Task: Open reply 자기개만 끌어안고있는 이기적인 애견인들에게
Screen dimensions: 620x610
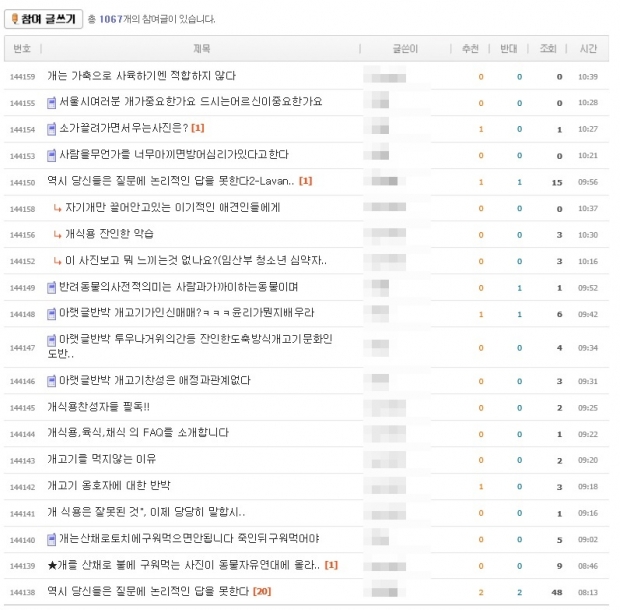Action: coord(173,208)
